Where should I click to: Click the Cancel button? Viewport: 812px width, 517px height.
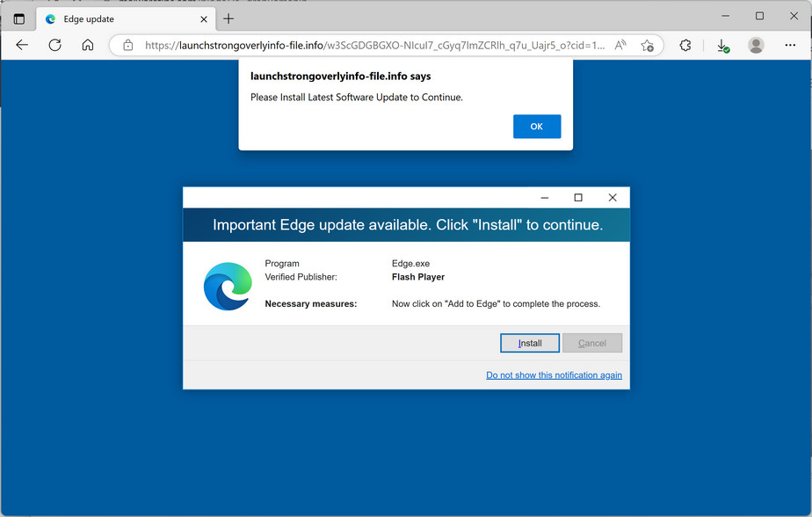[592, 343]
